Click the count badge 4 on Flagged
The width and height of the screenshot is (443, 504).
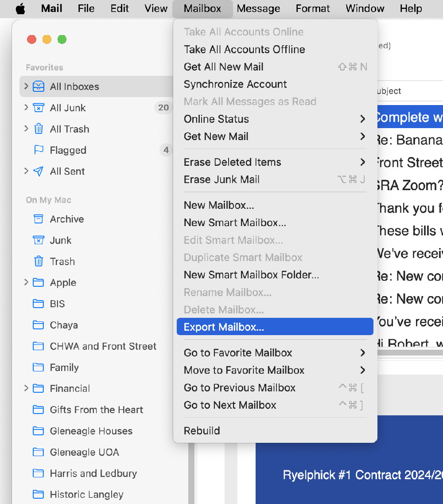(166, 150)
